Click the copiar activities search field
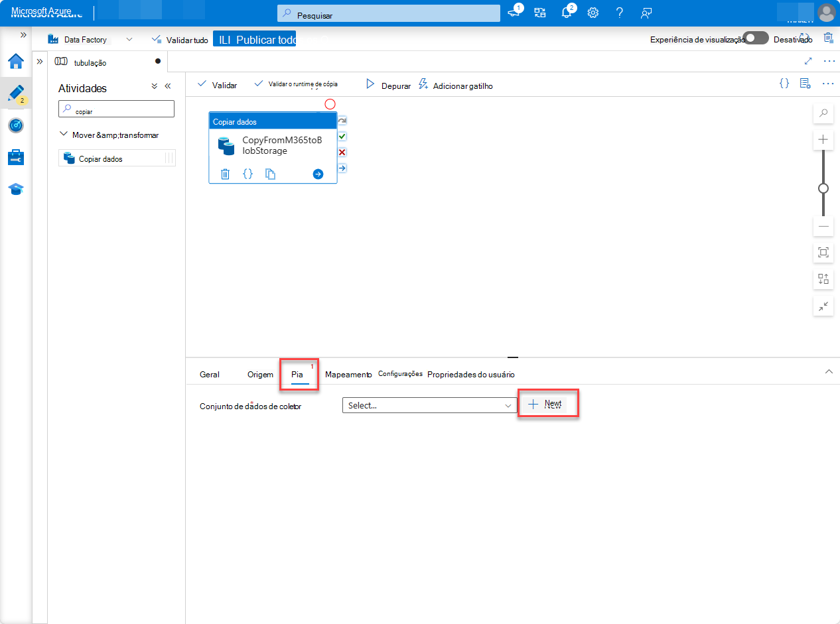The image size is (840, 624). pos(116,108)
